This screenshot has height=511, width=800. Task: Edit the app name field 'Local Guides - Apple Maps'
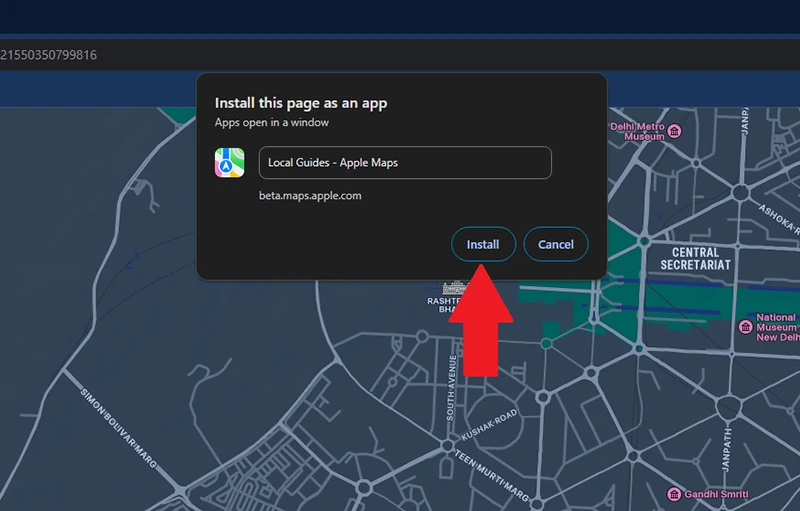tap(405, 163)
